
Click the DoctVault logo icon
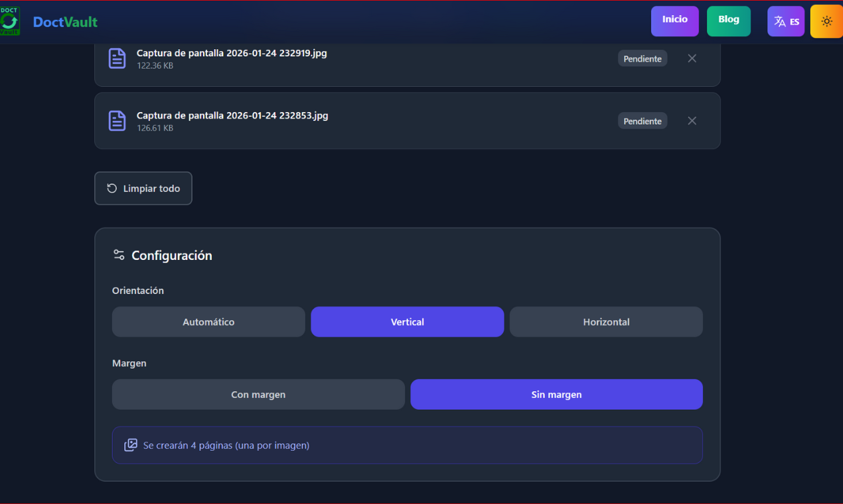[10, 21]
